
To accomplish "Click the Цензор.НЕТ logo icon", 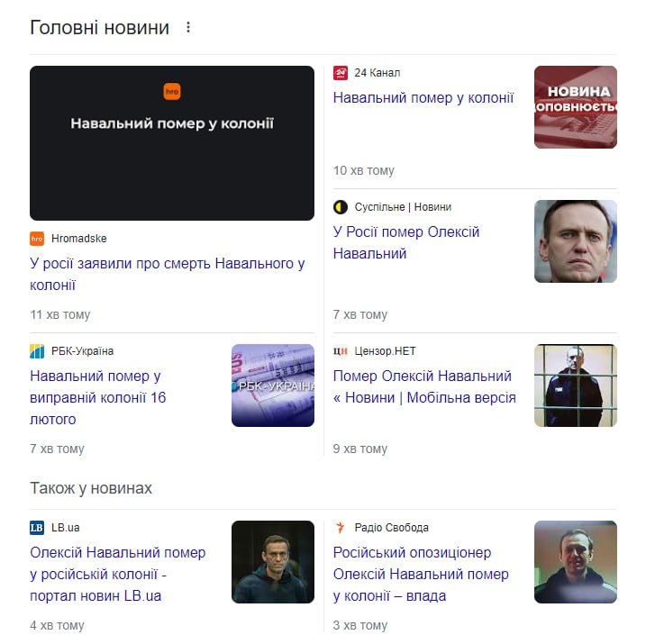I will [x=341, y=351].
